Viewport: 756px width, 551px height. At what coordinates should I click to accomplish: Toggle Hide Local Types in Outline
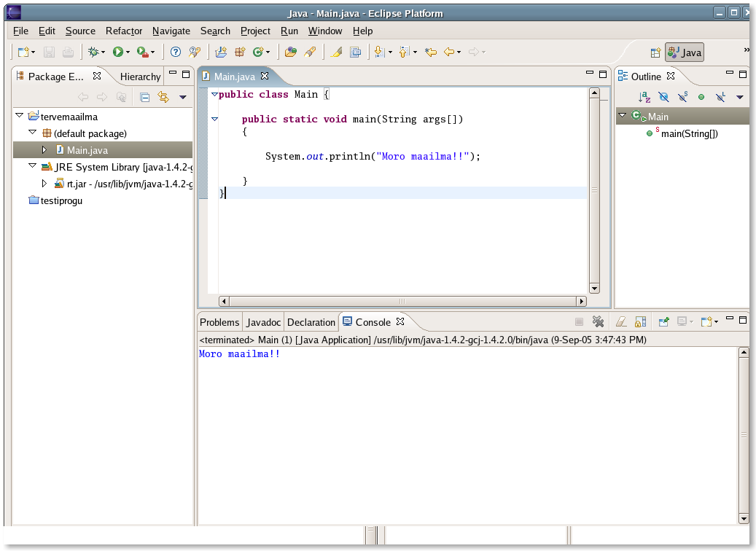point(721,98)
